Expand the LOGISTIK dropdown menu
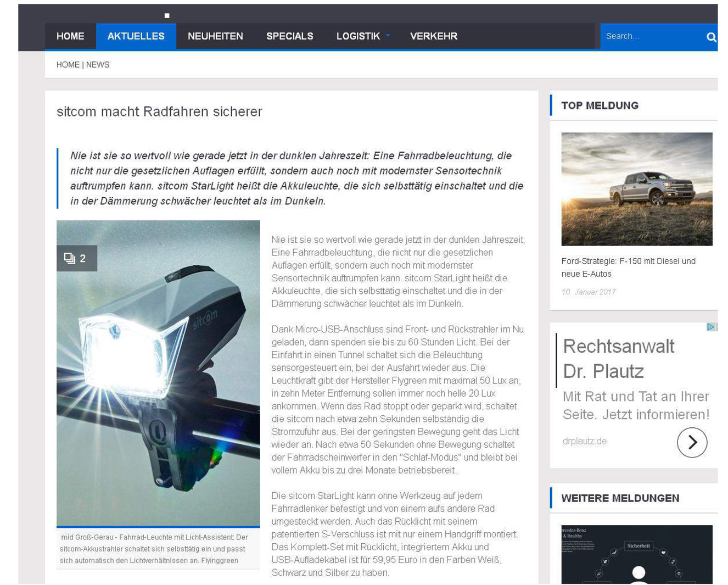 tap(362, 36)
